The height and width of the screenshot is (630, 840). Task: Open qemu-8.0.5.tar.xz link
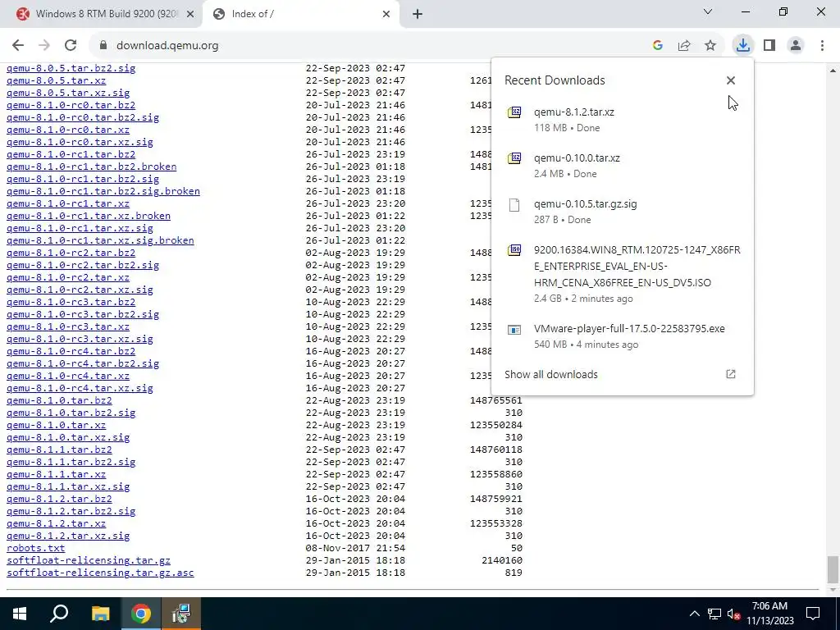[x=57, y=80]
